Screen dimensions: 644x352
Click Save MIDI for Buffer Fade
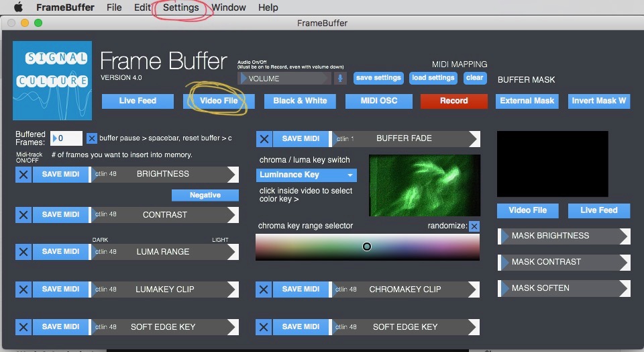point(301,139)
